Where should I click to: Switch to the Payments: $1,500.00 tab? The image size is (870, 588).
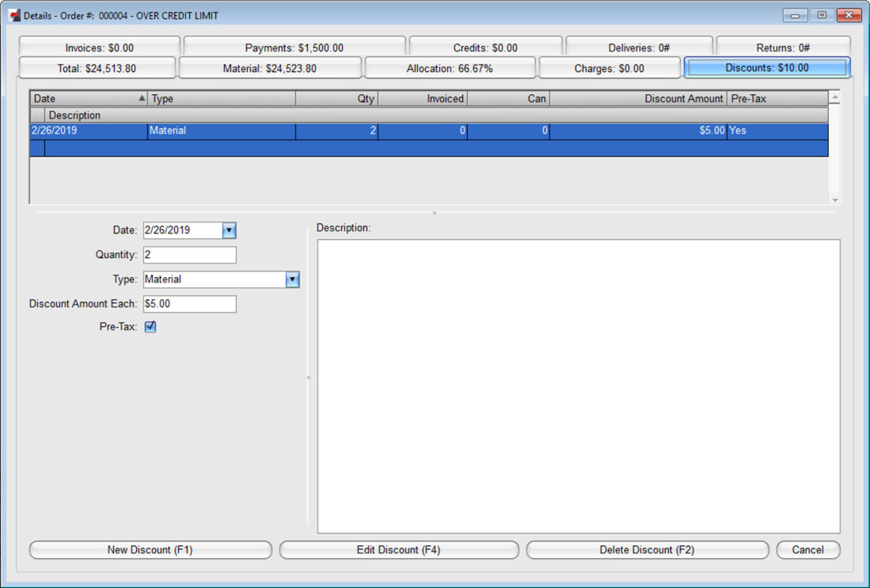pyautogui.click(x=294, y=47)
